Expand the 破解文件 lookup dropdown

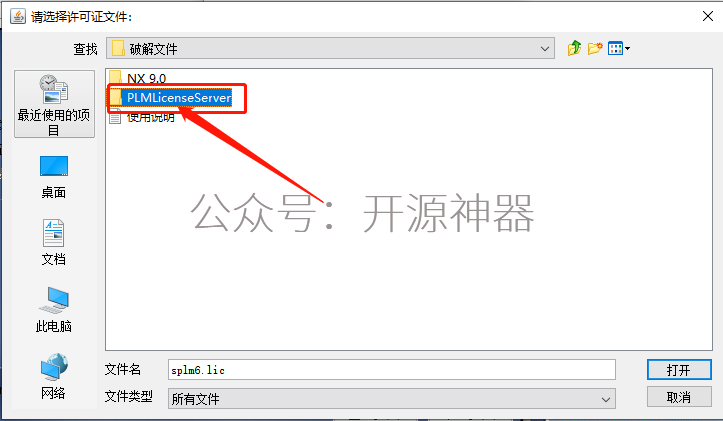click(330, 48)
